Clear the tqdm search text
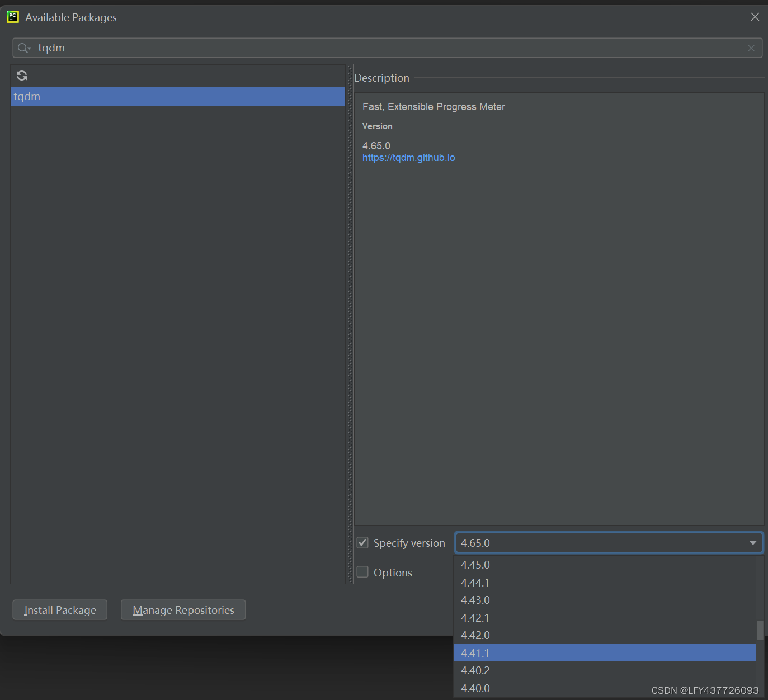The image size is (768, 700). click(x=751, y=48)
